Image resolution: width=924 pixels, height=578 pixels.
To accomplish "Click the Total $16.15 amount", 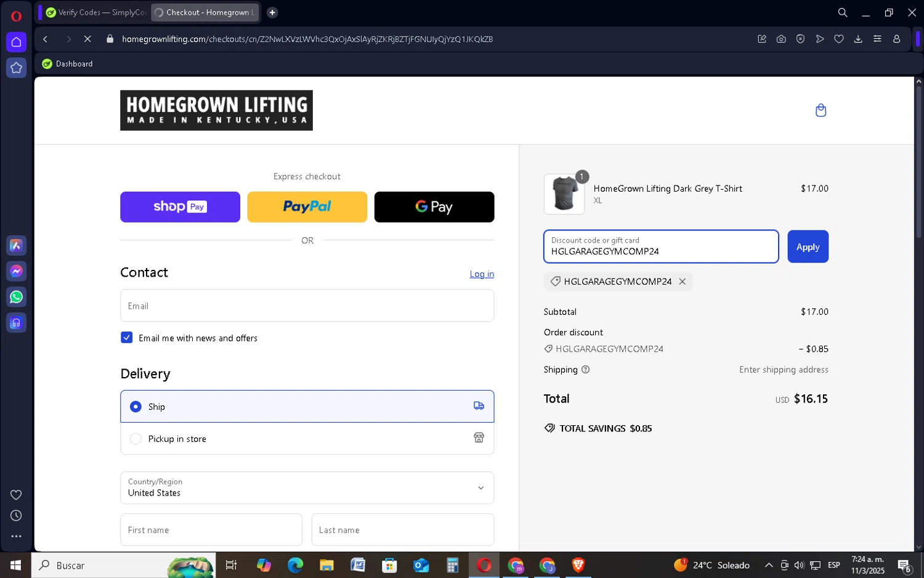I will pyautogui.click(x=811, y=399).
